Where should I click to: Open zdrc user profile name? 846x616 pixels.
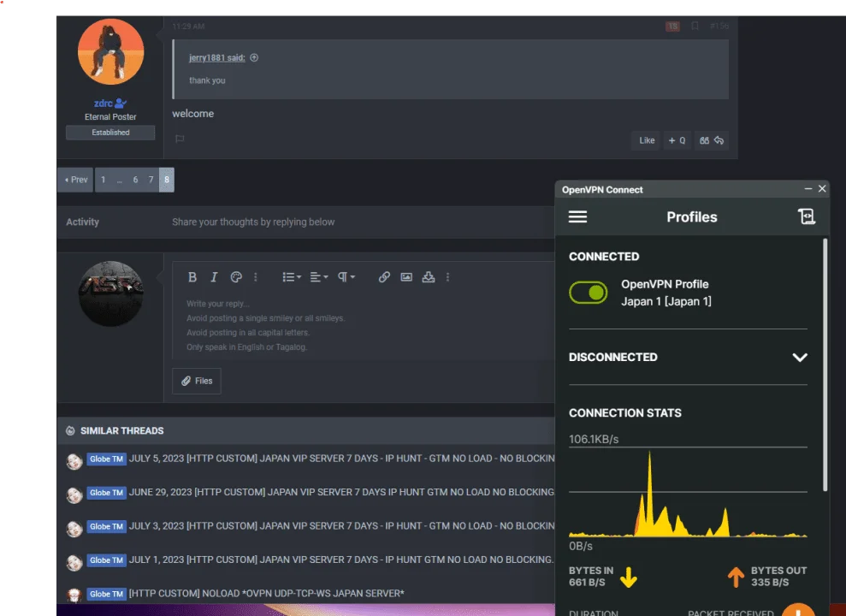[103, 104]
